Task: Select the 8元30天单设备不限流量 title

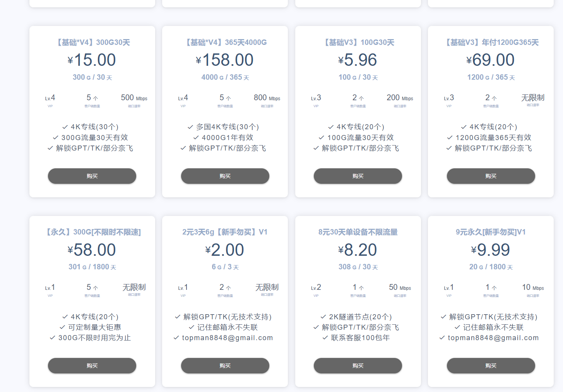Action: click(x=358, y=232)
